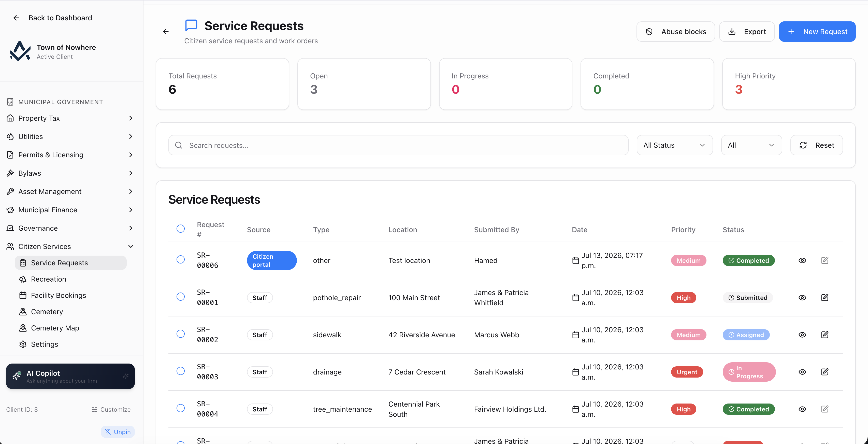Screen dimensions: 868x444
Task: View details of request SR-00001
Action: 802,298
